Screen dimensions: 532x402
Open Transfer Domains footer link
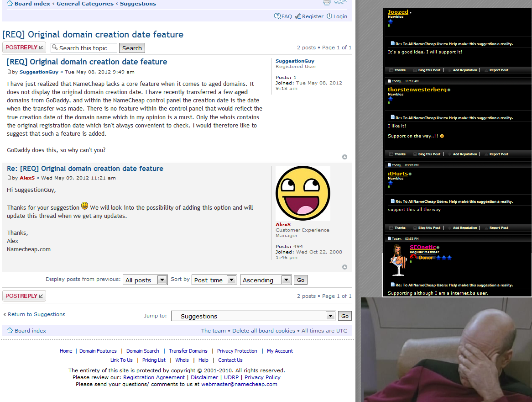188,351
